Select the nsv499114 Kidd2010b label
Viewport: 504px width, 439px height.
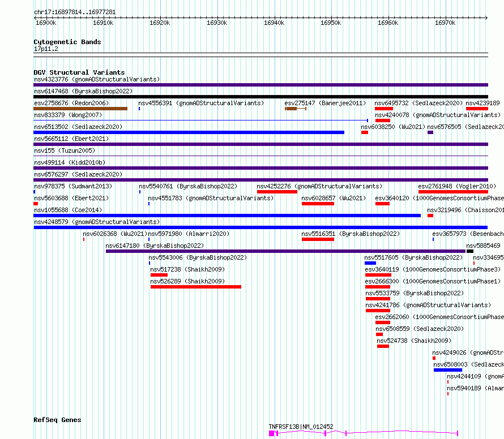point(70,162)
